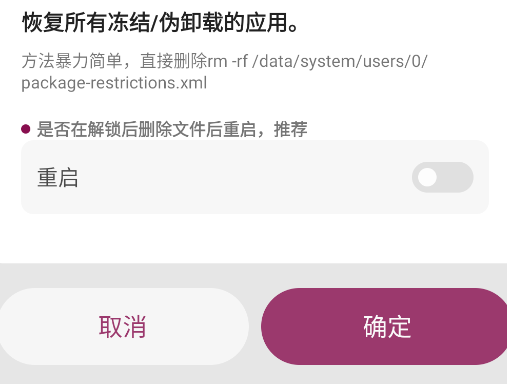Click empty white space below 重启 card
Image resolution: width=507 pixels, height=384 pixels.
[255, 238]
